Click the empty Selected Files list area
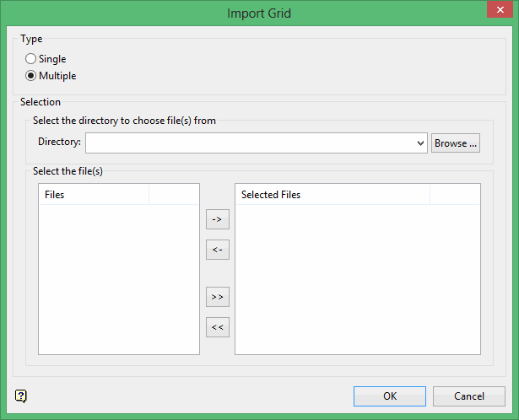The width and height of the screenshot is (519, 420). (x=357, y=278)
